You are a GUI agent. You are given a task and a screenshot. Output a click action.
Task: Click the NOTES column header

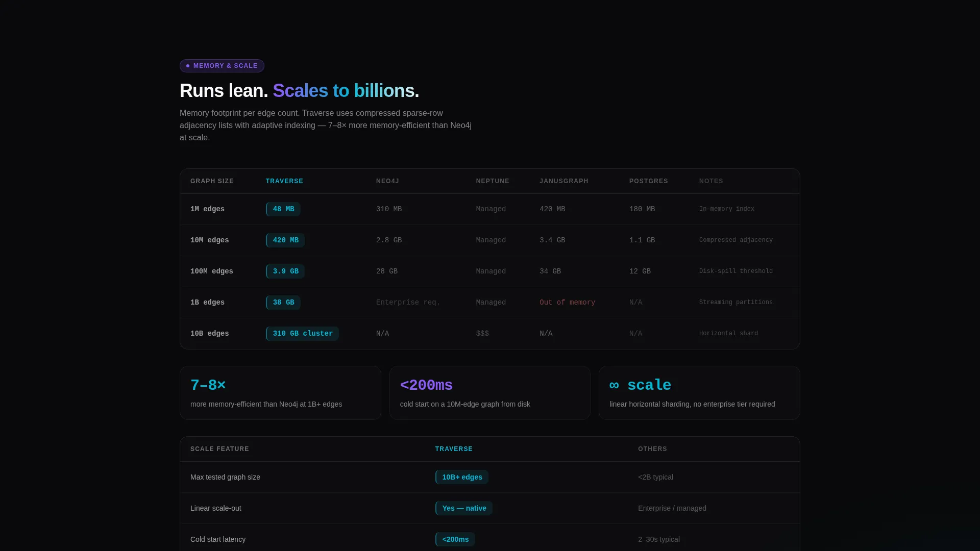711,181
